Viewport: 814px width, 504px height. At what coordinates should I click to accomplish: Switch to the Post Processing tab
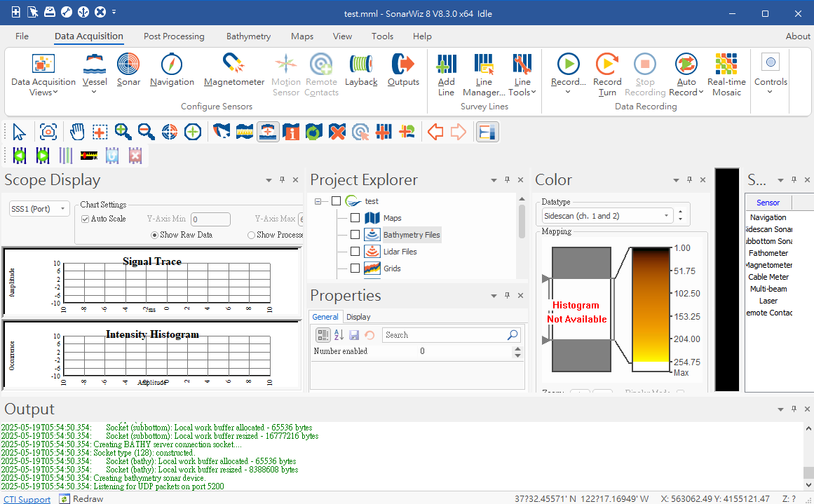[174, 36]
